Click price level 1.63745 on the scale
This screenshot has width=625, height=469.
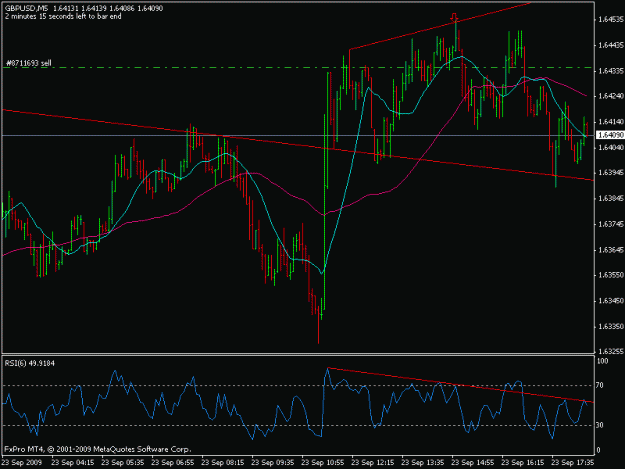pos(610,224)
